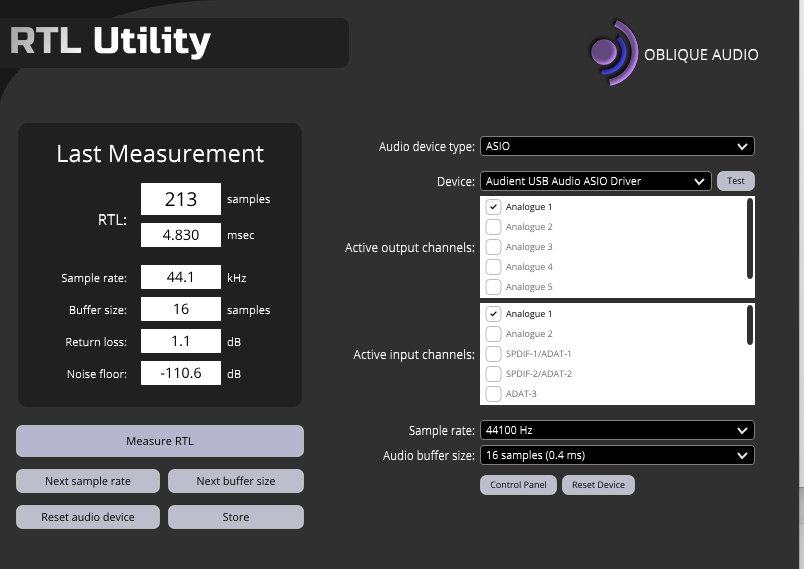Image resolution: width=804 pixels, height=569 pixels.
Task: Enable the SPDIF-1/ADAT-1 input channel
Action: point(493,354)
